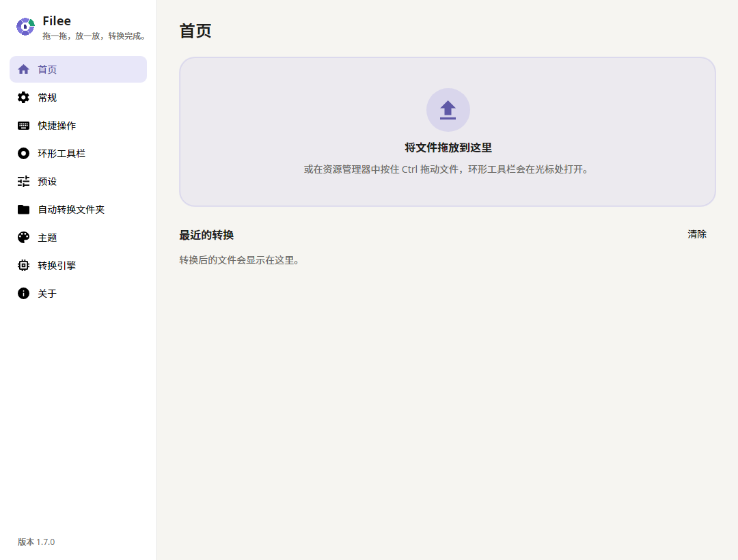738x560 pixels.
Task: Open the 转换引擎 page
Action: pos(78,266)
